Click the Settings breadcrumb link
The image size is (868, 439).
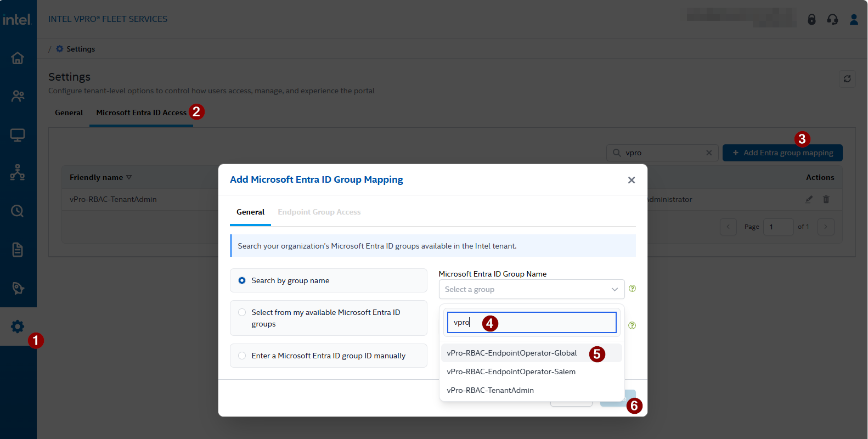pos(76,49)
